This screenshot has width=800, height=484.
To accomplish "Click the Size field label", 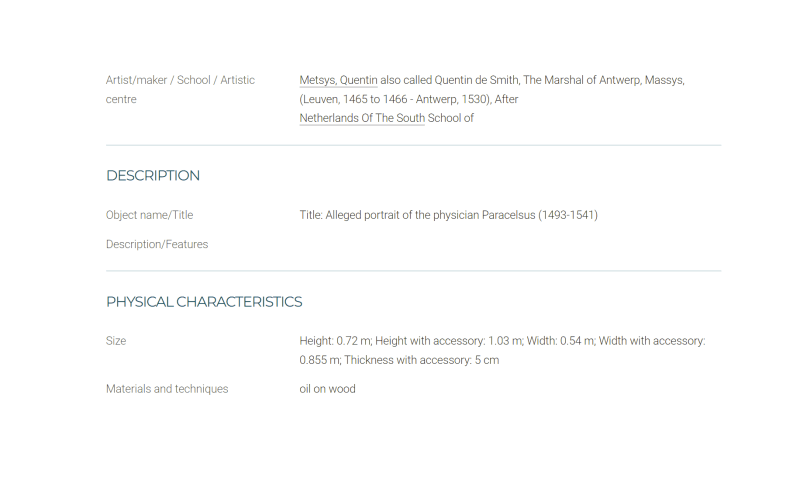I will (x=116, y=341).
